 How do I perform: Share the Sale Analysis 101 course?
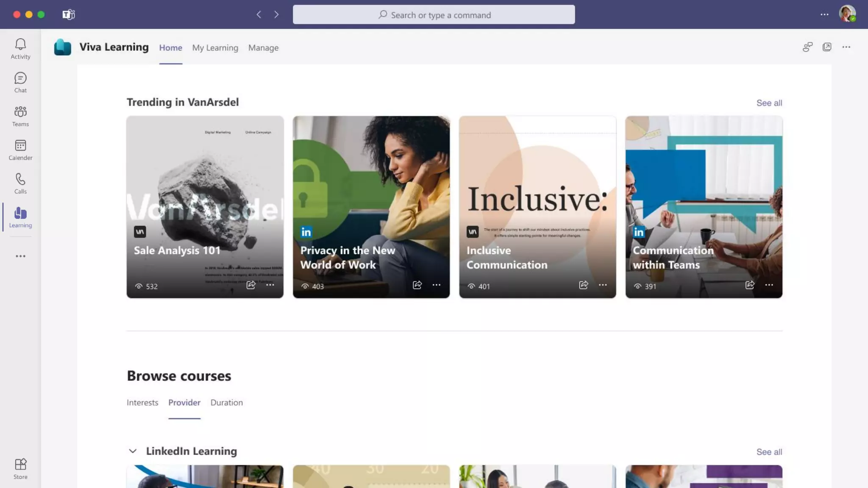click(x=251, y=285)
